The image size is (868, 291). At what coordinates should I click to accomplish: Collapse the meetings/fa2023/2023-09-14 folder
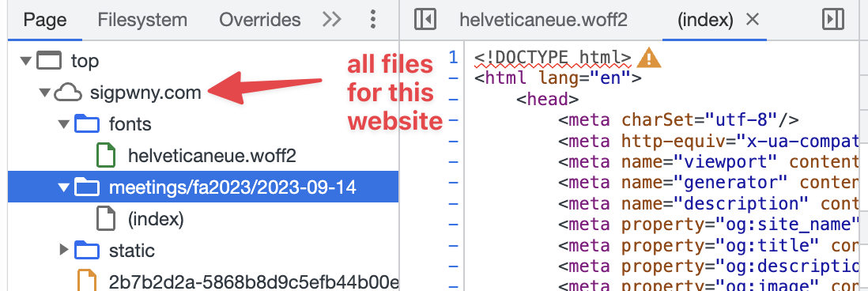tap(63, 187)
